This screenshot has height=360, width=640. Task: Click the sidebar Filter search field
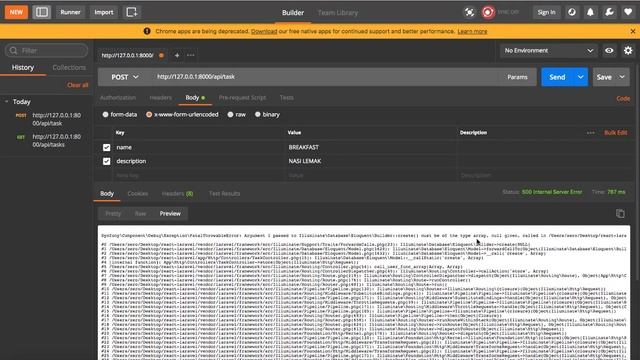click(x=47, y=50)
